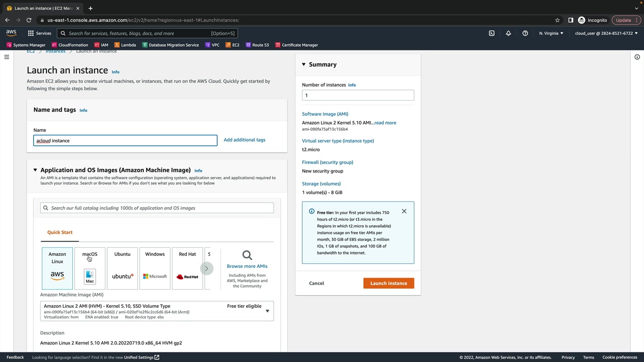Viewport: 644px width, 362px height.
Task: Open Info link beside Launch an instance
Action: (115, 72)
